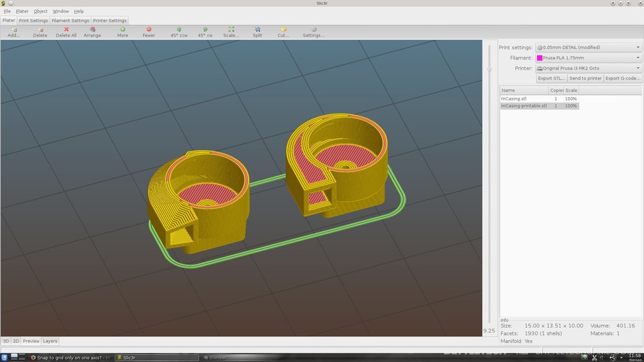This screenshot has width=644, height=362.
Task: Add a copy with More icon
Action: [x=123, y=30]
